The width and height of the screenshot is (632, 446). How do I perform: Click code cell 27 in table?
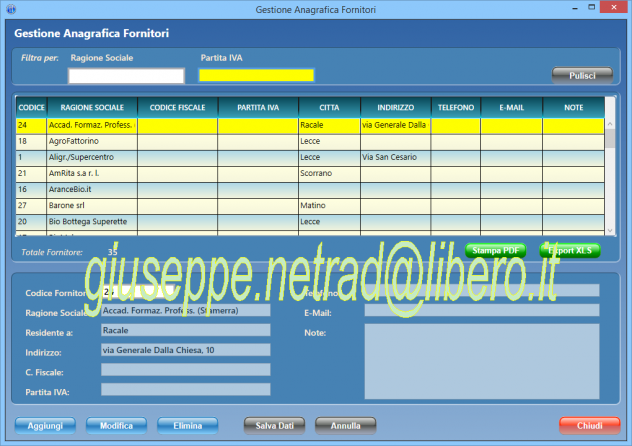click(x=31, y=206)
